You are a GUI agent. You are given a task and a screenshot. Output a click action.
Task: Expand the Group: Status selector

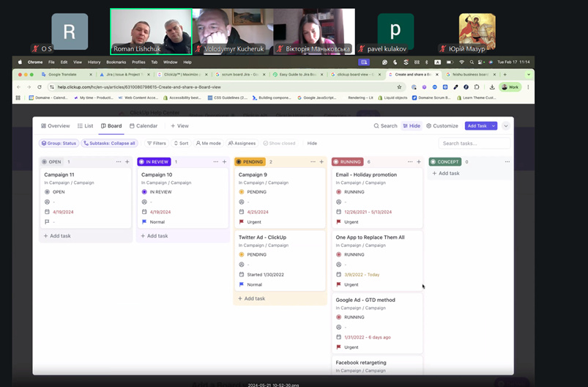coord(59,144)
